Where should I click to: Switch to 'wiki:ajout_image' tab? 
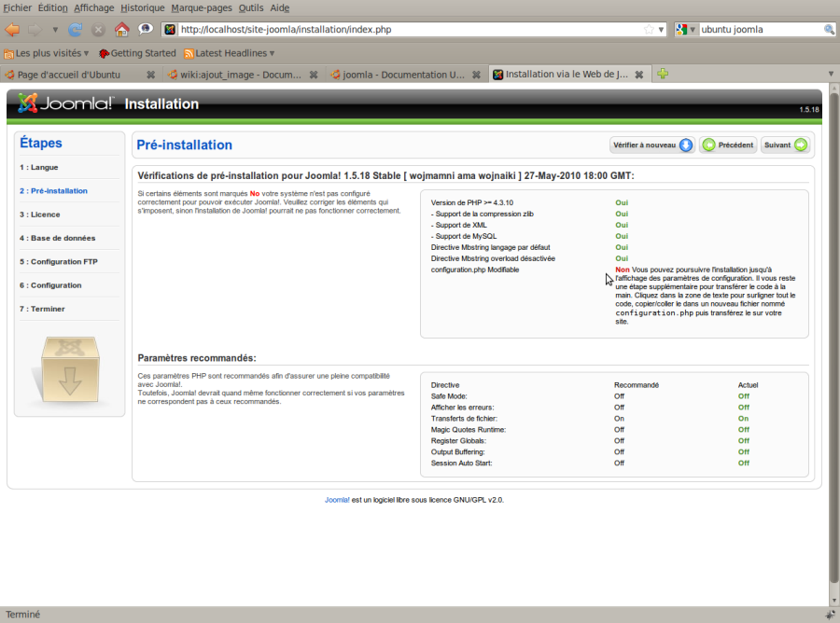click(240, 75)
